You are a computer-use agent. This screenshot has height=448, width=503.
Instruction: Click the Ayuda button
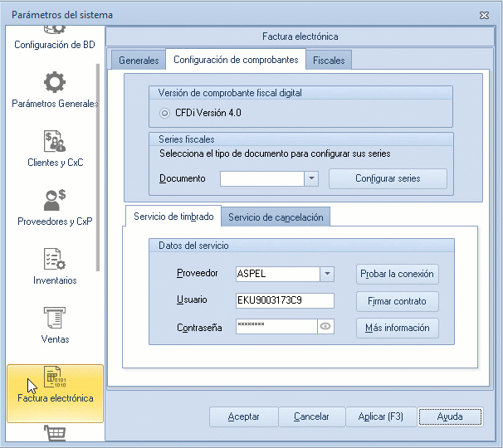pos(450,416)
